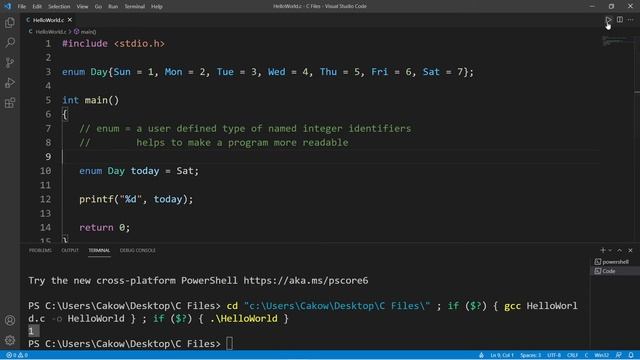Change line endings via CRLF entry
Screen dimensions: 640x360
coord(572,355)
